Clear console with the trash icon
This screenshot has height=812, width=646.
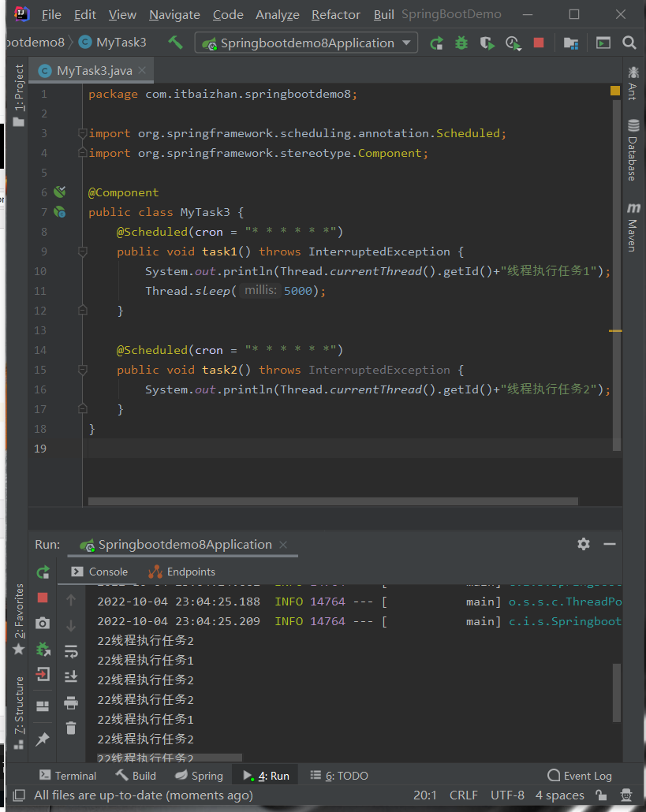(x=71, y=728)
